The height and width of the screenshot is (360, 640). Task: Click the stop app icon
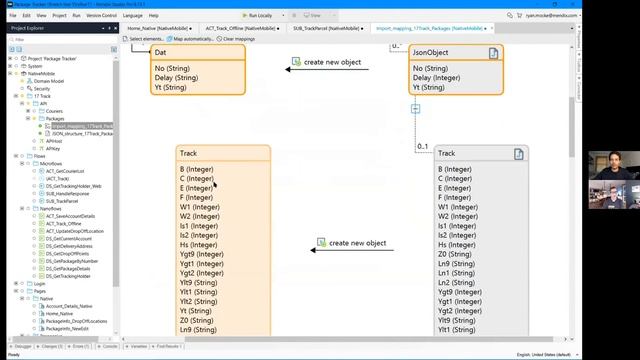click(x=294, y=16)
